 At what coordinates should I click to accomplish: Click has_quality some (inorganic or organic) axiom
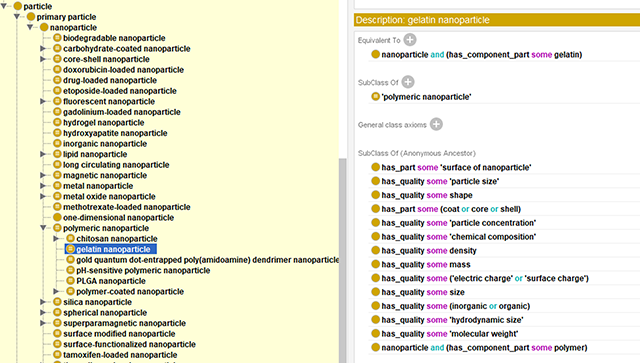[456, 306]
